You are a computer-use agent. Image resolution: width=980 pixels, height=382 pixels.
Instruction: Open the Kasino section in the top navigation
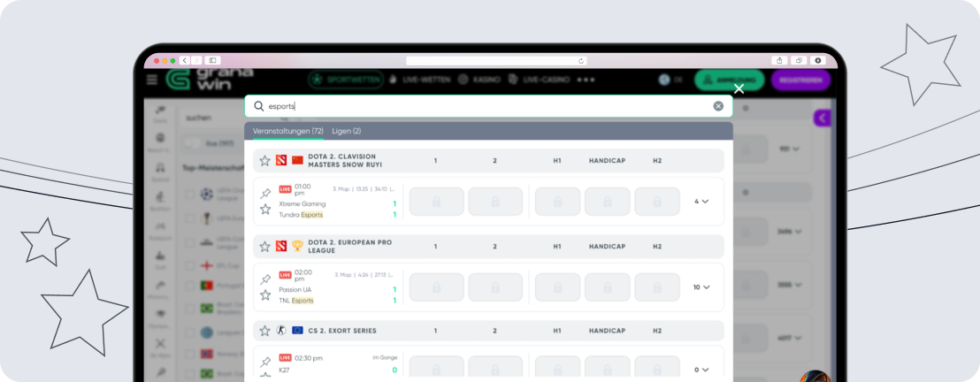coord(479,80)
